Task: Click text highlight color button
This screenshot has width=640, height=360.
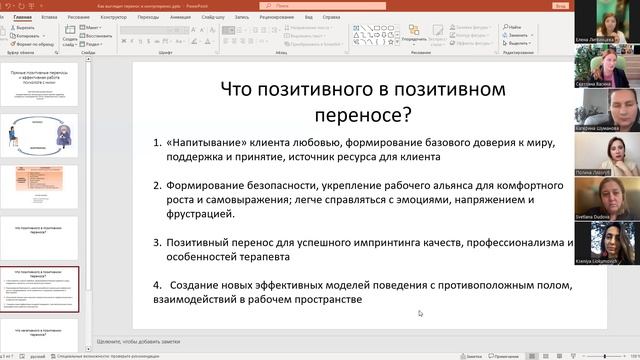Action: 195,41
